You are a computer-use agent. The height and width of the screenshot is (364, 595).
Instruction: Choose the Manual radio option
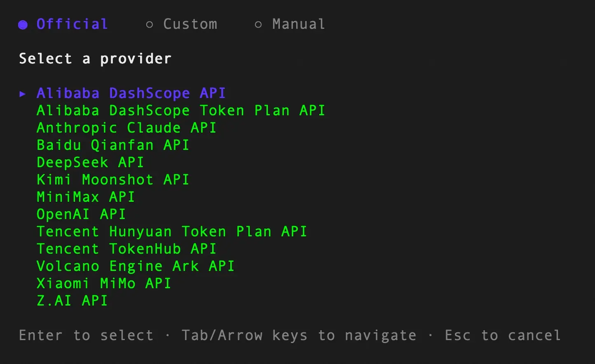click(x=290, y=24)
